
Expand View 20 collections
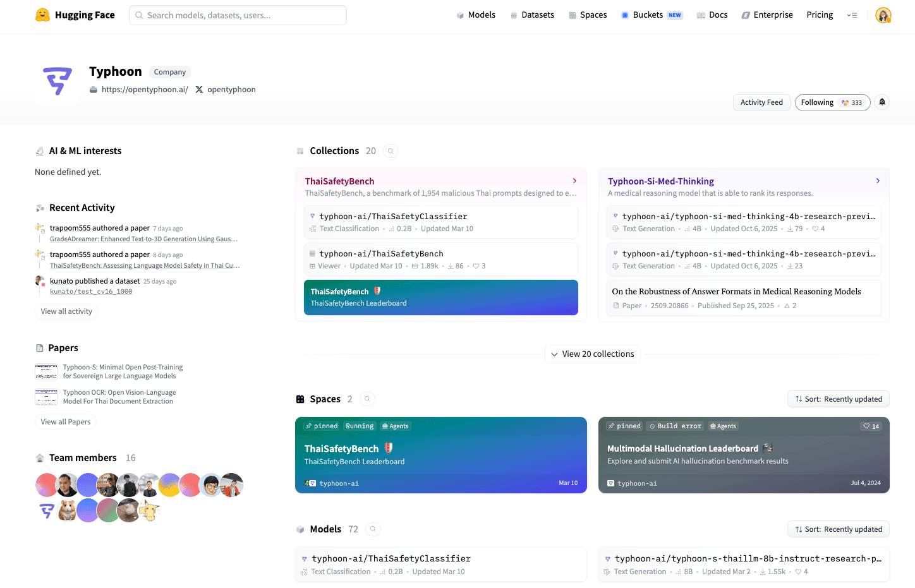[593, 354]
